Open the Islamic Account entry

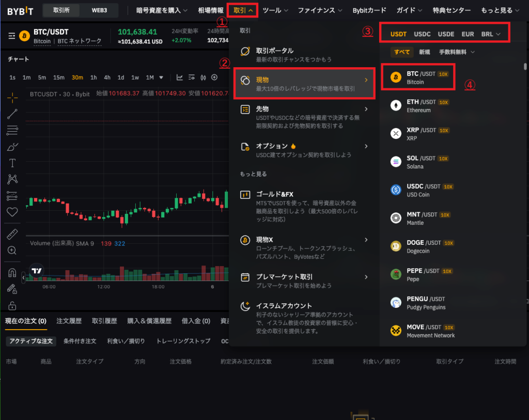[304, 318]
